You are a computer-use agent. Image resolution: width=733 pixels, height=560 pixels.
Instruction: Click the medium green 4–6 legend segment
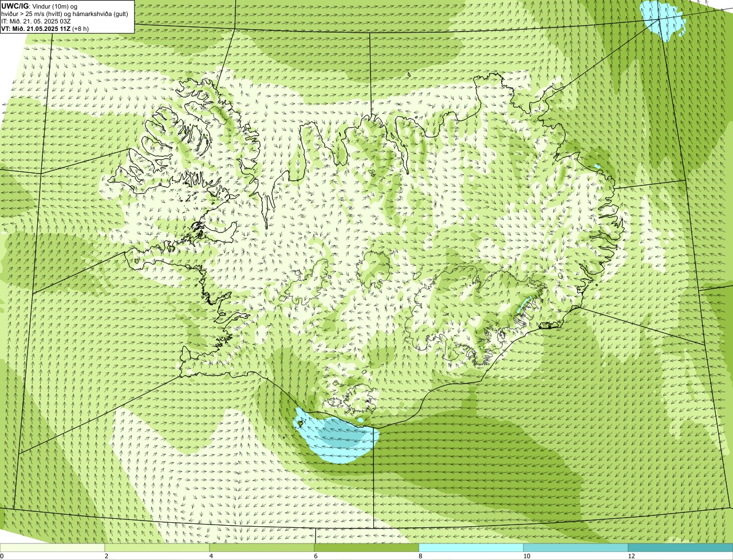262,547
